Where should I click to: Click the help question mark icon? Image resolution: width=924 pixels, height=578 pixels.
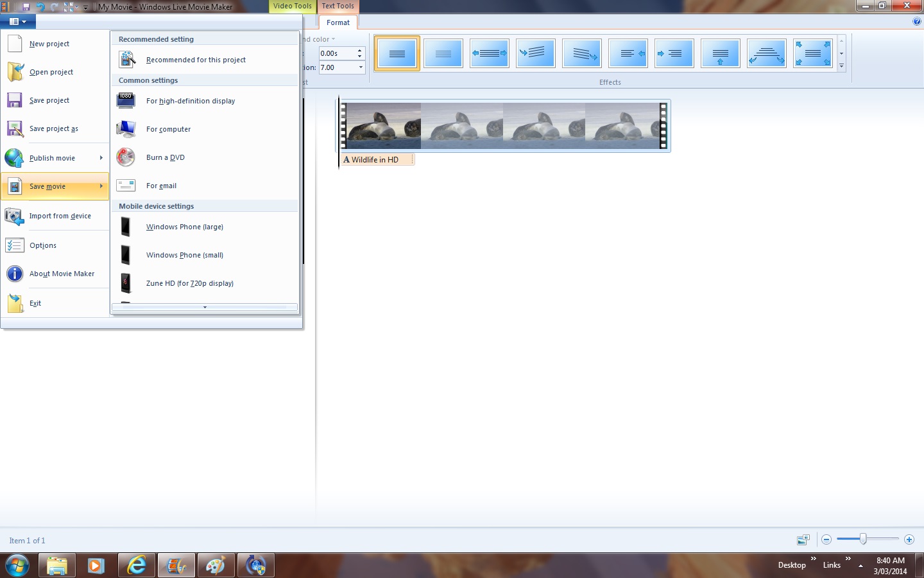[916, 21]
